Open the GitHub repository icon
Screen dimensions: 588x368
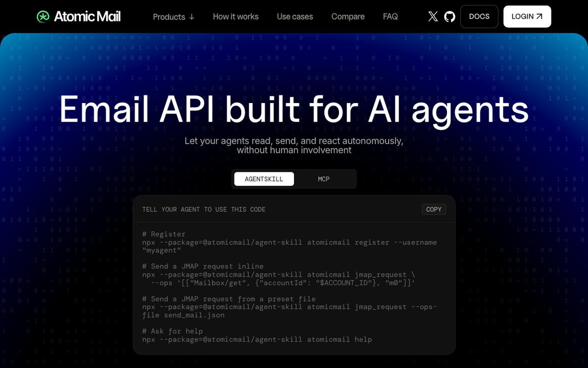(x=450, y=16)
